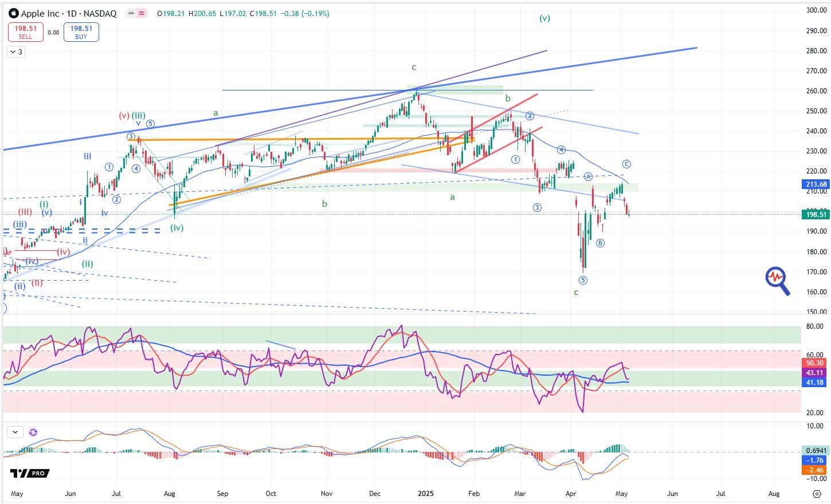Viewport: 831px width, 504px height.
Task: Click the red 198.51 SELL button
Action: pyautogui.click(x=25, y=32)
